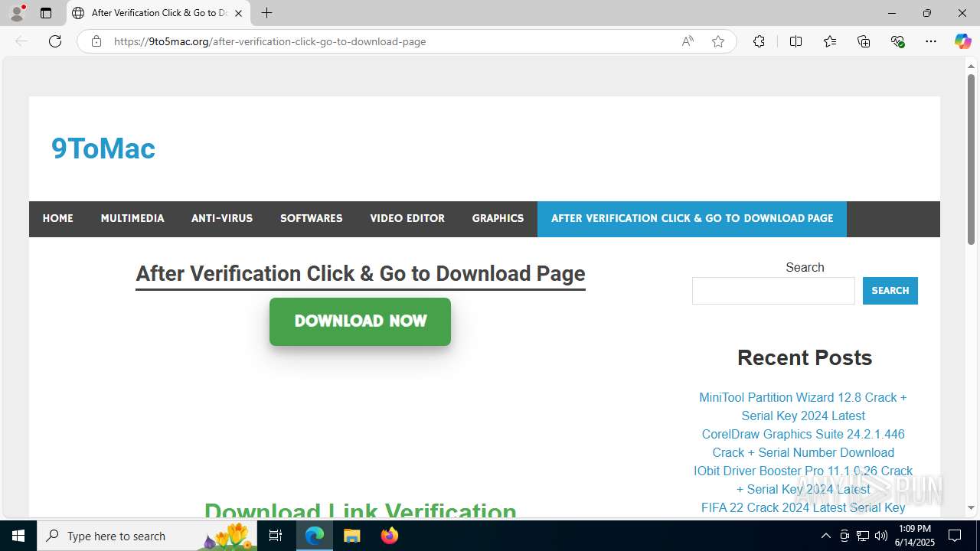Open Settings and more ellipsis menu

[x=931, y=41]
